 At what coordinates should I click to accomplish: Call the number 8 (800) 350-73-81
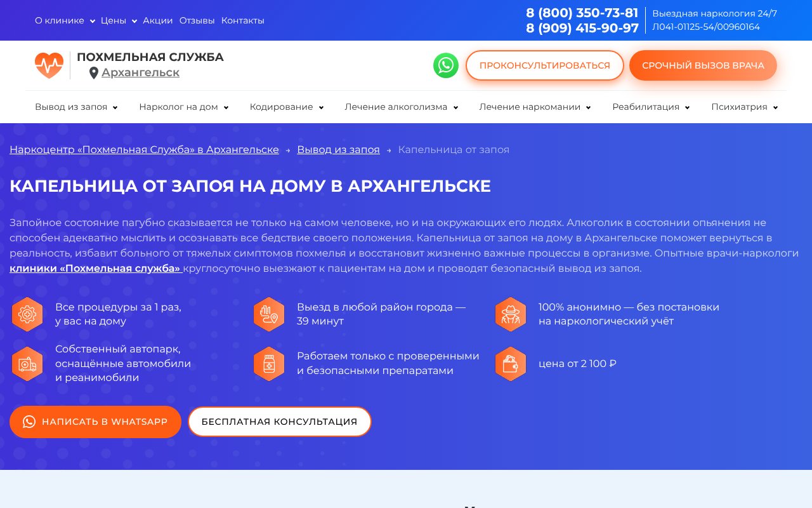point(582,13)
